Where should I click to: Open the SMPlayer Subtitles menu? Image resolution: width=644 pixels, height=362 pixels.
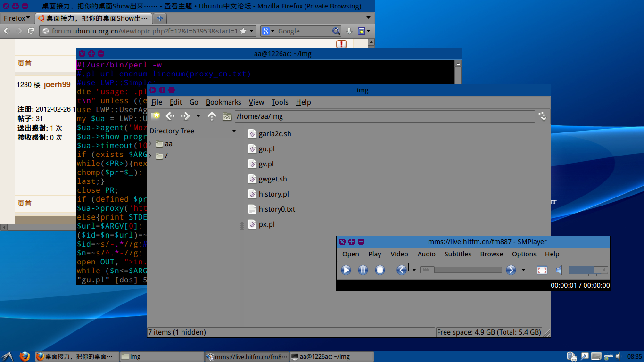pyautogui.click(x=458, y=254)
